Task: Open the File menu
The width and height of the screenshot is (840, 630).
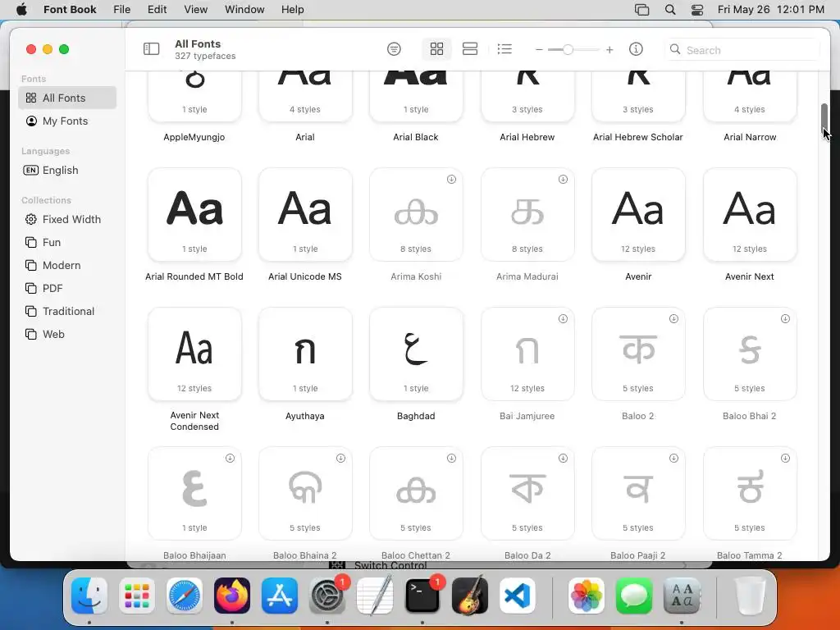Action: pyautogui.click(x=121, y=9)
